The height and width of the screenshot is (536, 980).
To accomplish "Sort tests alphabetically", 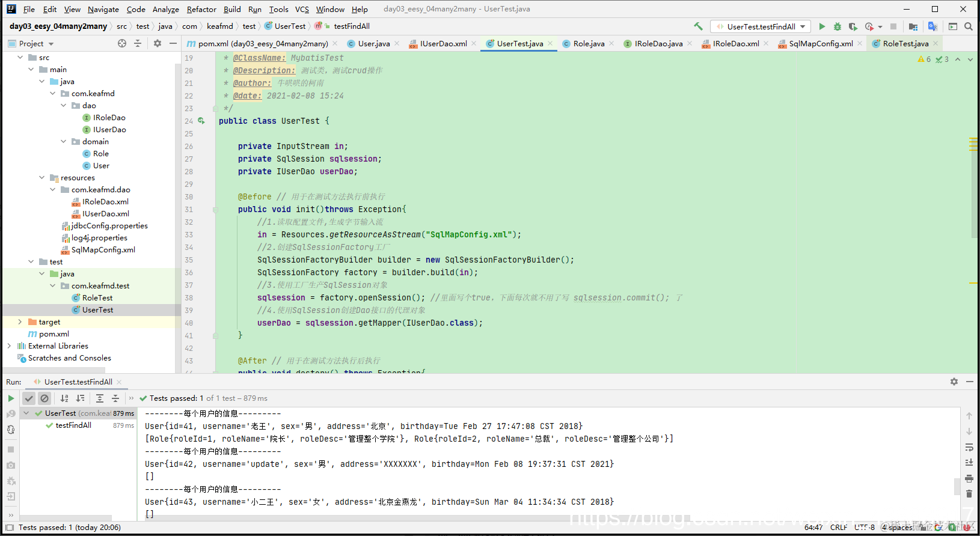I will 64,398.
